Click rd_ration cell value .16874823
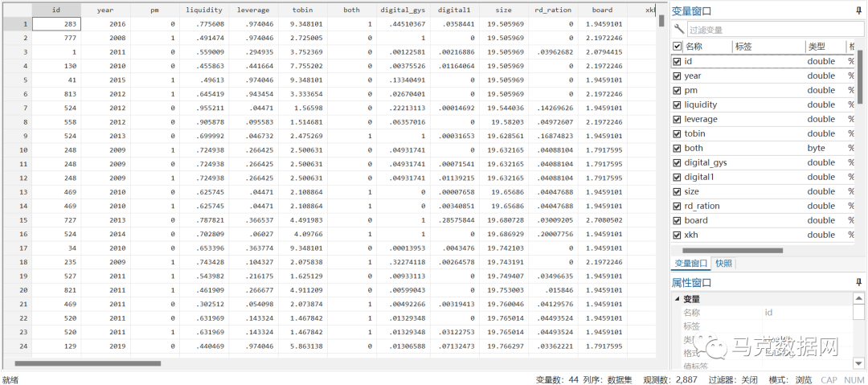 [x=553, y=136]
